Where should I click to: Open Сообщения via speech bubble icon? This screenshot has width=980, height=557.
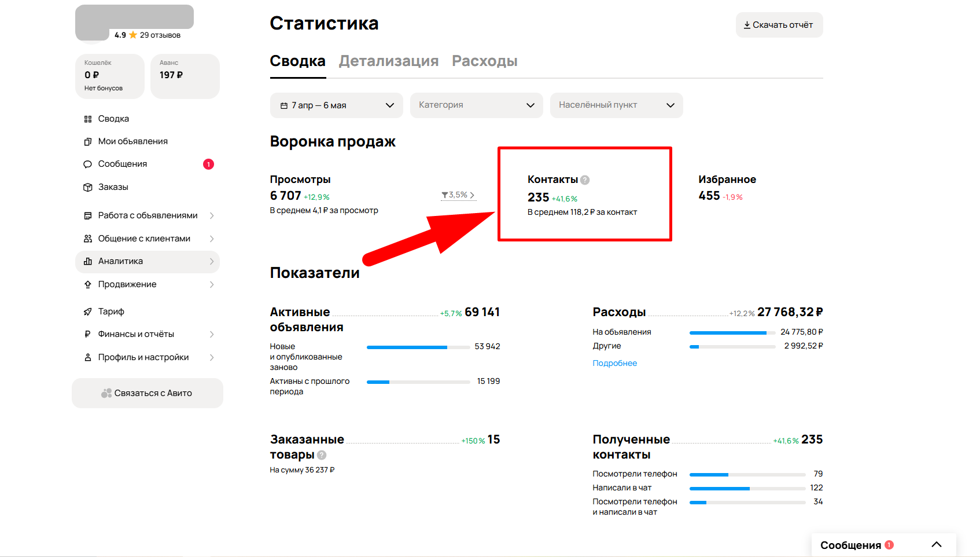click(x=88, y=164)
